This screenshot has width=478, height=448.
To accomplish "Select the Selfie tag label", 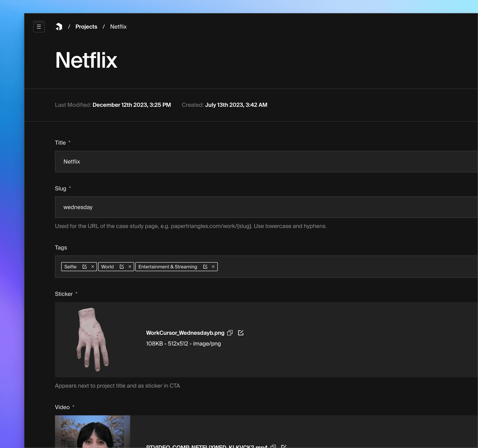I will click(70, 267).
